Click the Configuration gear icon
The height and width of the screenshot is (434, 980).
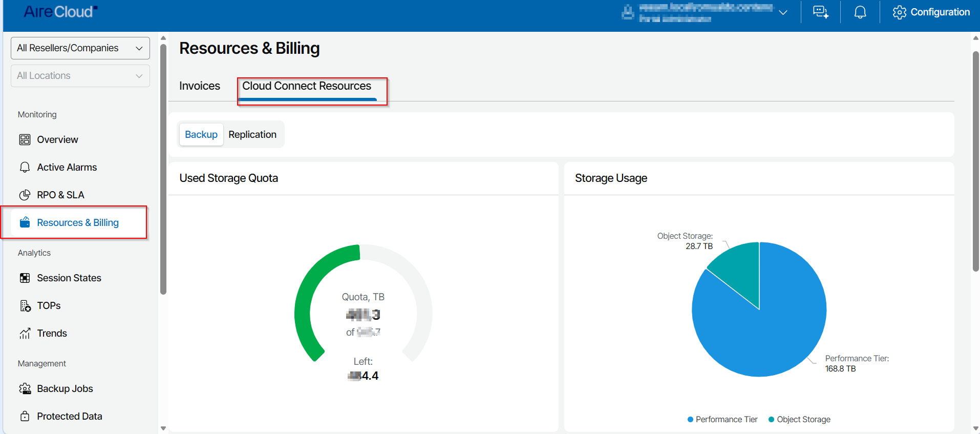coord(900,12)
